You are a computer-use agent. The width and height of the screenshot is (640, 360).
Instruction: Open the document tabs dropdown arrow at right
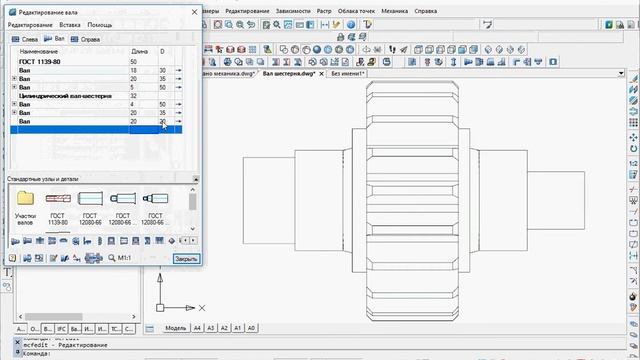pyautogui.click(x=621, y=73)
